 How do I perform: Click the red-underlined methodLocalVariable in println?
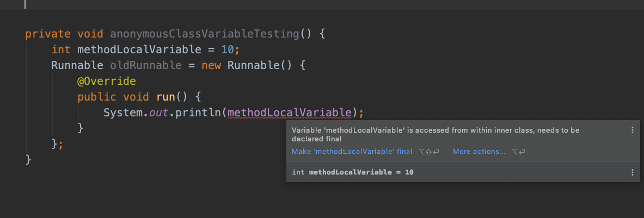(x=290, y=113)
